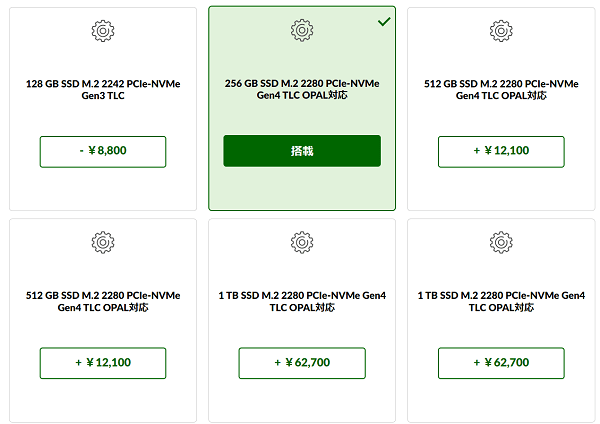Click the gear icon above the bottom-row 512 GB SSD
The height and width of the screenshot is (424, 600).
point(103,242)
